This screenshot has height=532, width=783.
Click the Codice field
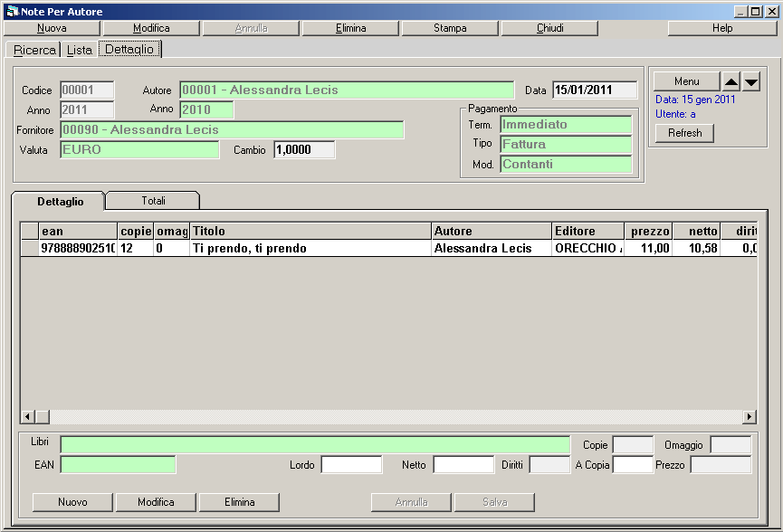click(87, 90)
